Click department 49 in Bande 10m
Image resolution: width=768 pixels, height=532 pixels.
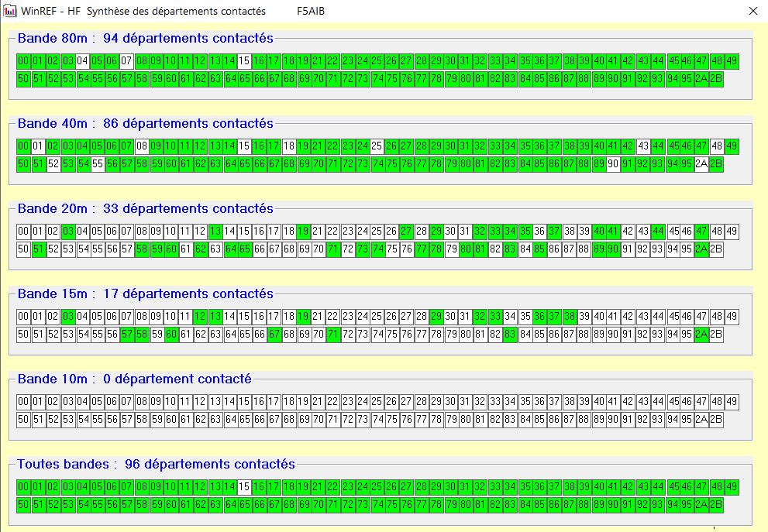click(x=731, y=402)
